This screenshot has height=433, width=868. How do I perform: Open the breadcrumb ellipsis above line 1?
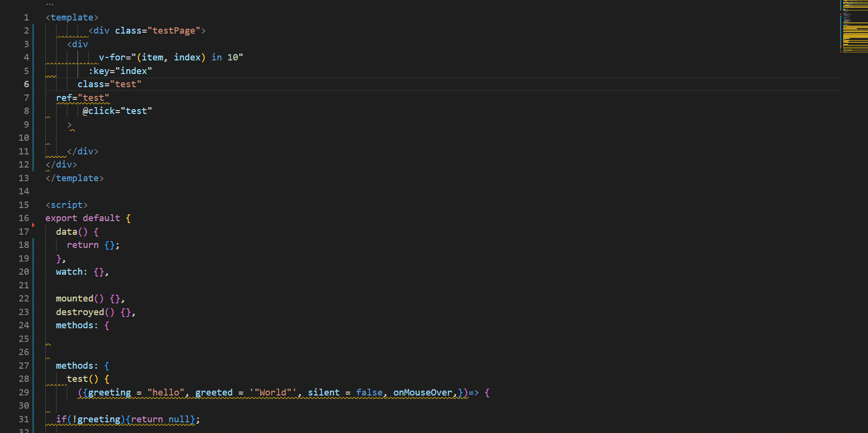tap(50, 4)
